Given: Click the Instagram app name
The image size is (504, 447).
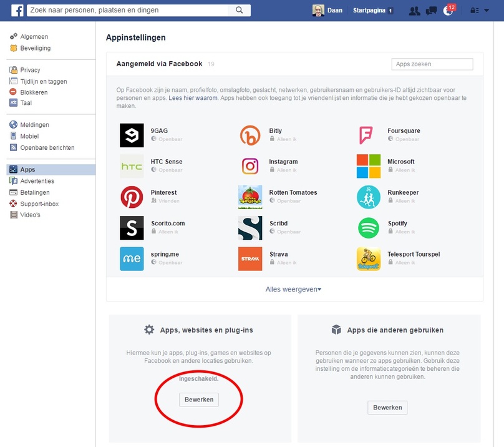Looking at the screenshot, I should [283, 162].
